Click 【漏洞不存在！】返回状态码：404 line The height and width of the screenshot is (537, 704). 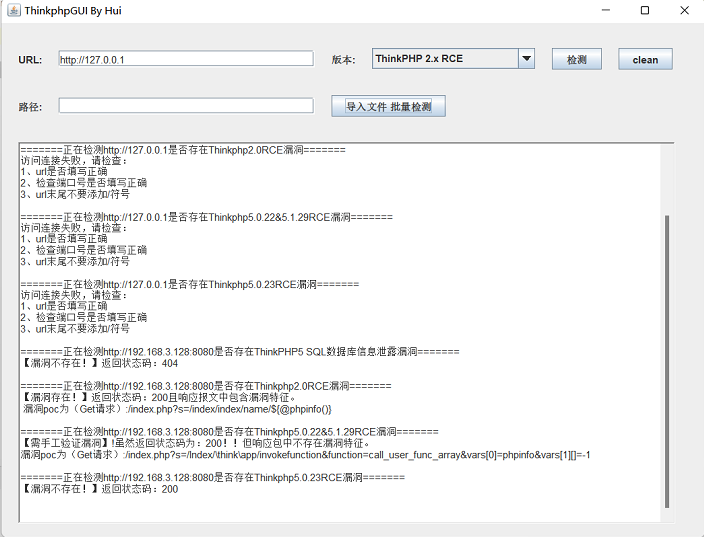click(x=99, y=363)
